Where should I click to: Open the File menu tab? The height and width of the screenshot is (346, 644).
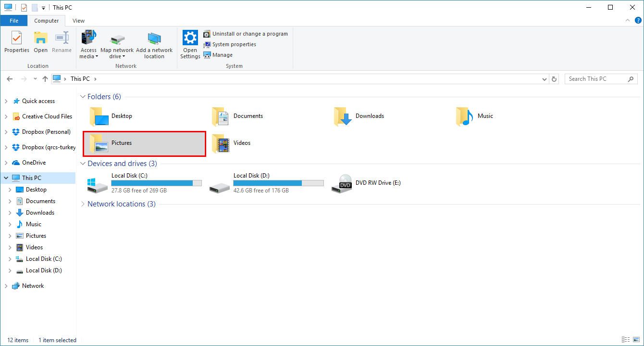click(14, 21)
